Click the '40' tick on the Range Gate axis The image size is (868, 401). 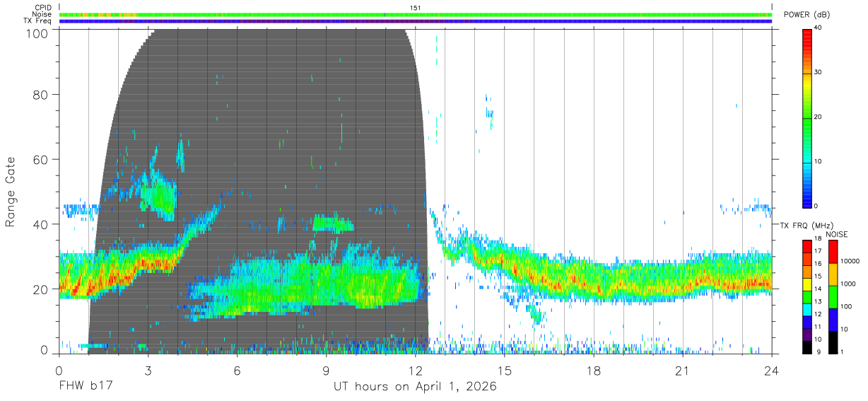[x=42, y=225]
